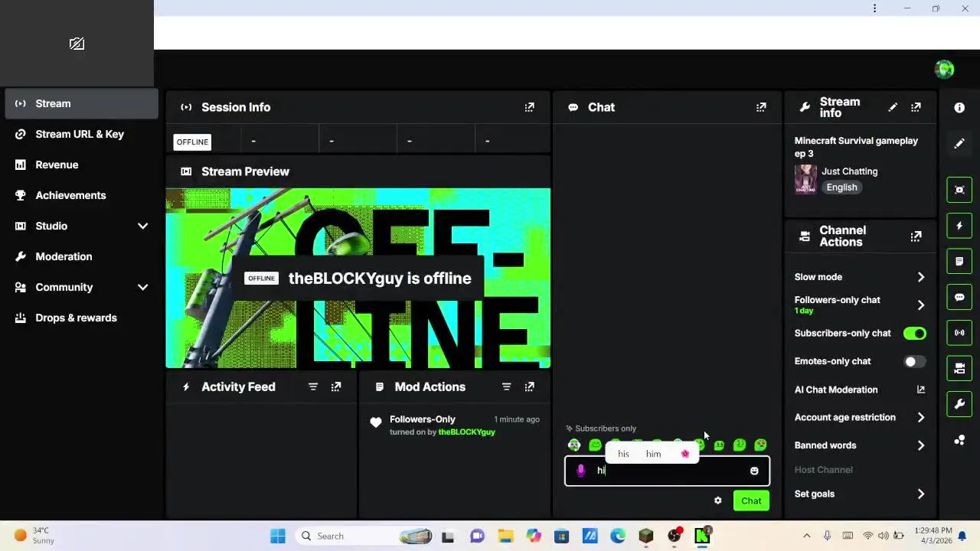Open File Explorer from taskbar
Screen dimensions: 980x551
(x=505, y=536)
